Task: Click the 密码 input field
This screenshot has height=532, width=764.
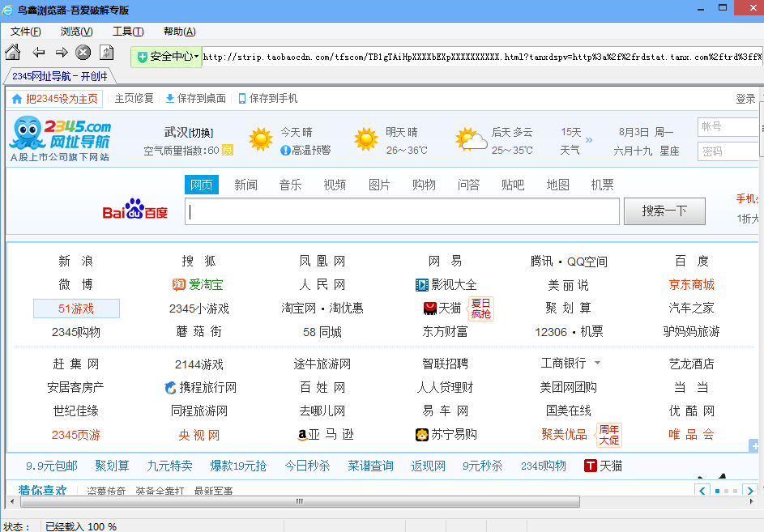Action: [x=728, y=151]
